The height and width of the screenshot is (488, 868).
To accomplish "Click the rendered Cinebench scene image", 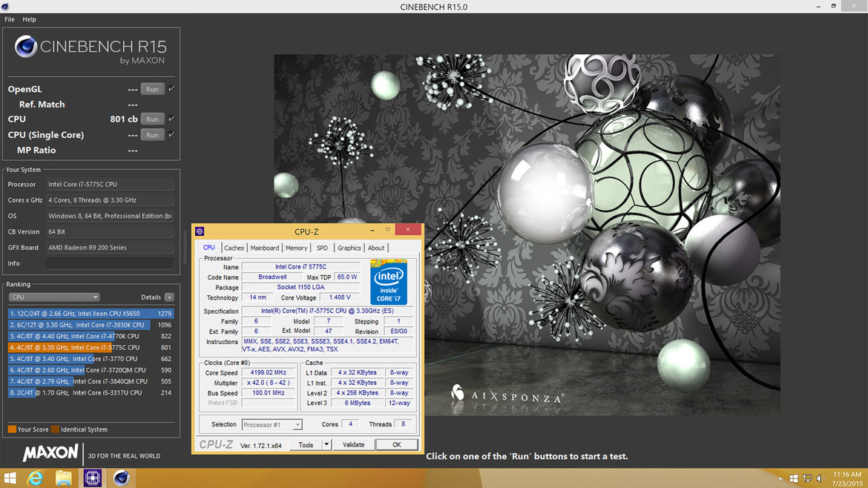I will pyautogui.click(x=527, y=234).
